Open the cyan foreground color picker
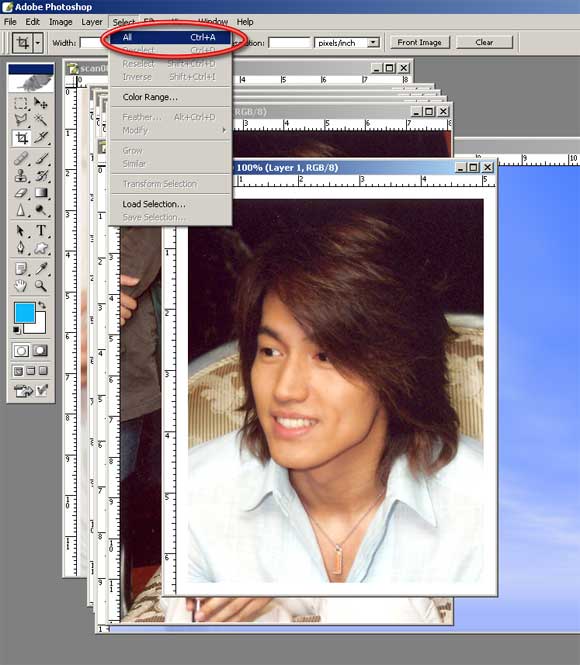 [23, 312]
